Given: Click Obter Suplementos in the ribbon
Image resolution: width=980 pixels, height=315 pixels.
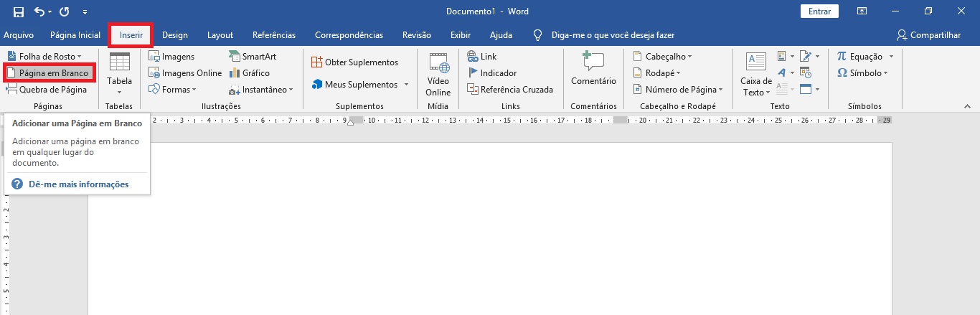Looking at the screenshot, I should click(x=354, y=62).
